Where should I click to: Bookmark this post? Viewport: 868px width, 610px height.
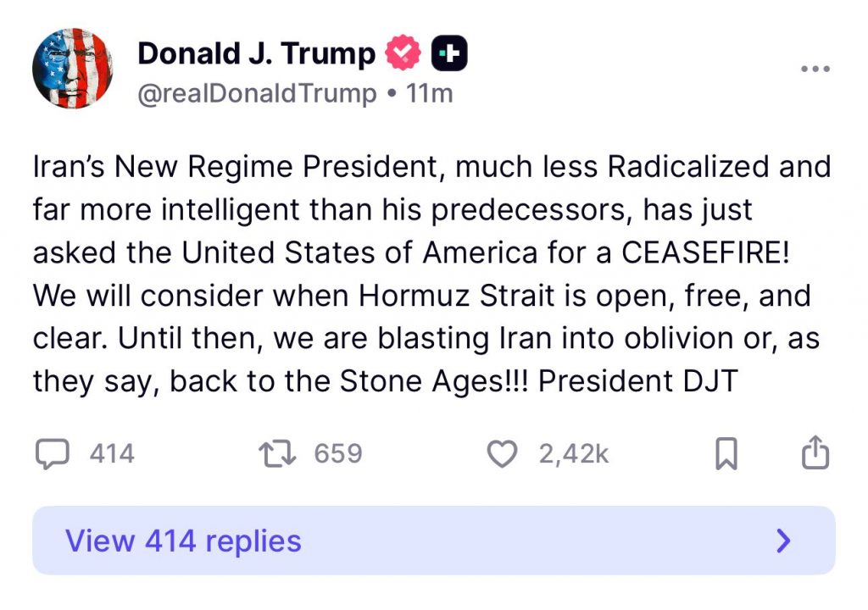(726, 454)
